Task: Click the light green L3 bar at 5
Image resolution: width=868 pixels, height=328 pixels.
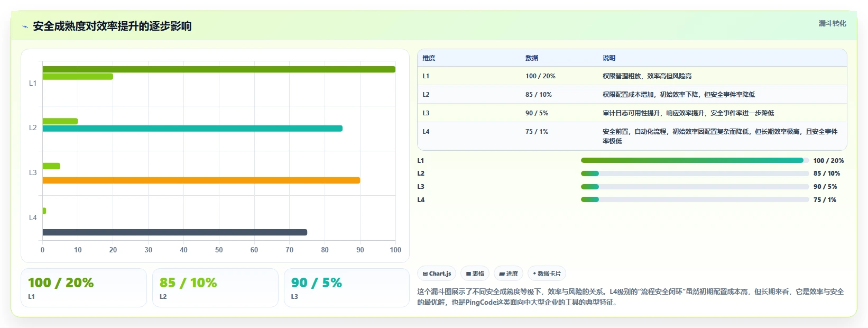Action: pyautogui.click(x=51, y=166)
